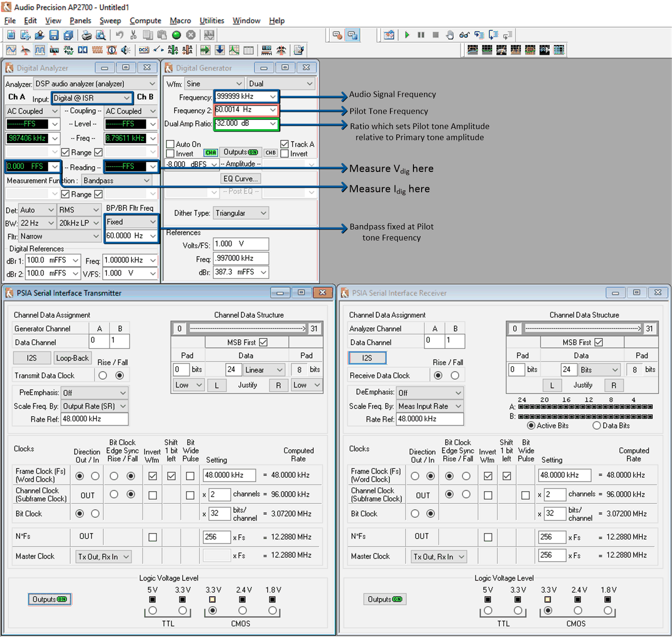Screen dimensions: 672x637
Task: Open the Utilities menu
Action: [x=211, y=21]
